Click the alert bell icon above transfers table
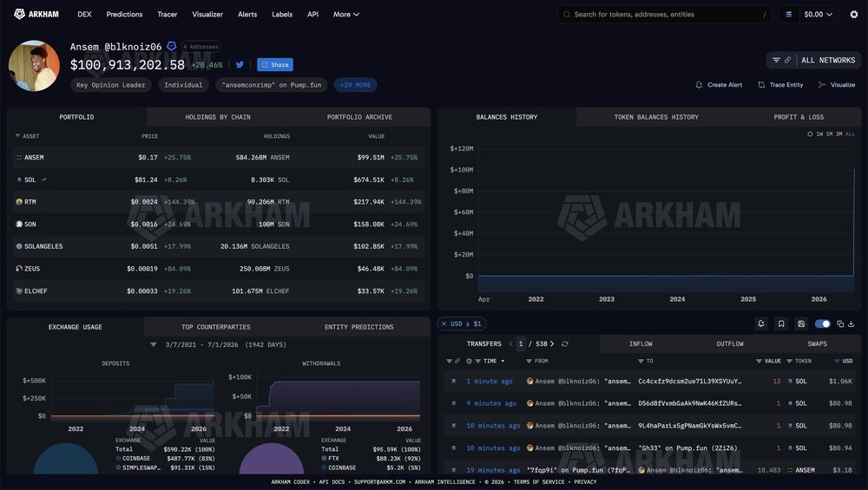This screenshot has width=868, height=490. pos(761,323)
